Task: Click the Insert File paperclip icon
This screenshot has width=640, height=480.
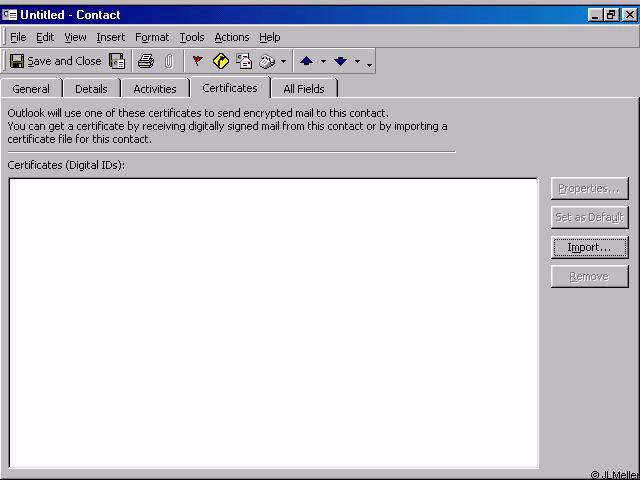Action: [x=169, y=61]
